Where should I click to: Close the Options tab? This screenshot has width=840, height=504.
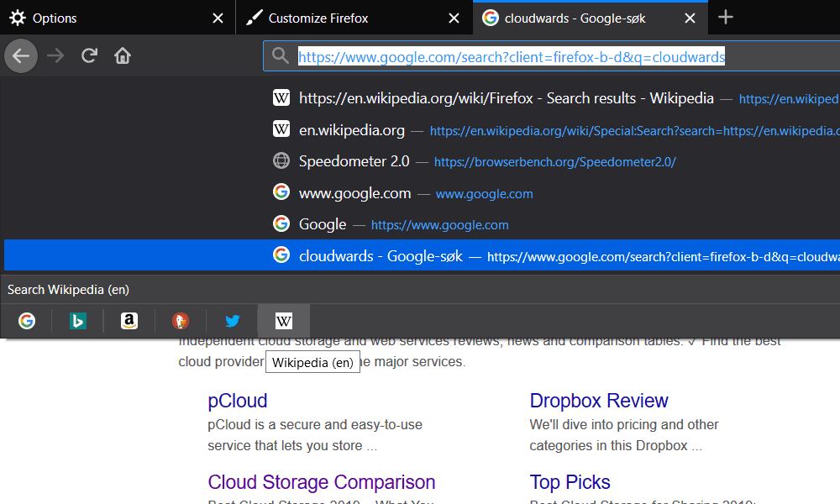218,18
